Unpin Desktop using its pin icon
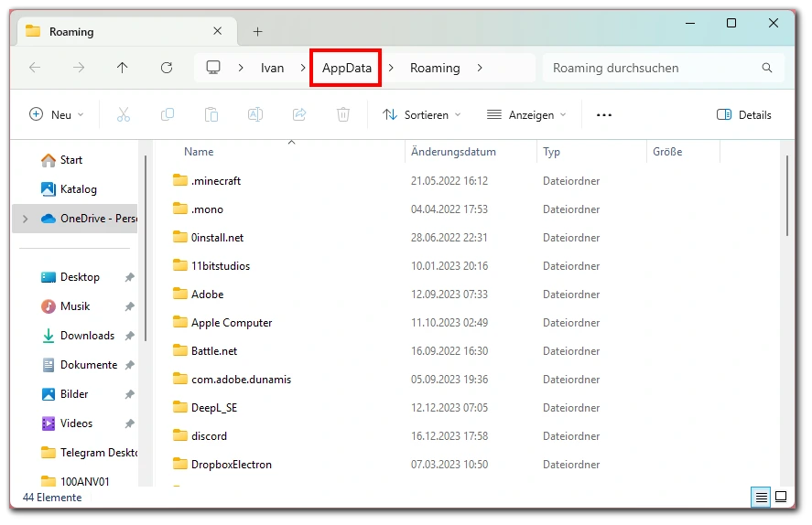Viewport: 812px width, 525px height. pyautogui.click(x=129, y=277)
